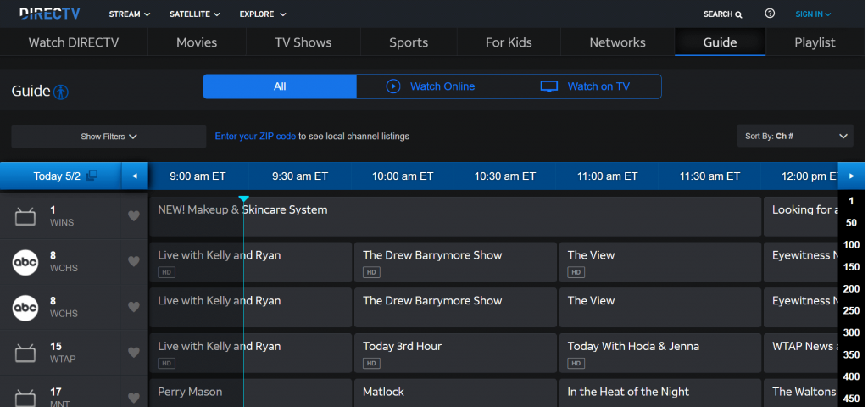Click the SEARCH button
The image size is (868, 407).
pyautogui.click(x=722, y=14)
